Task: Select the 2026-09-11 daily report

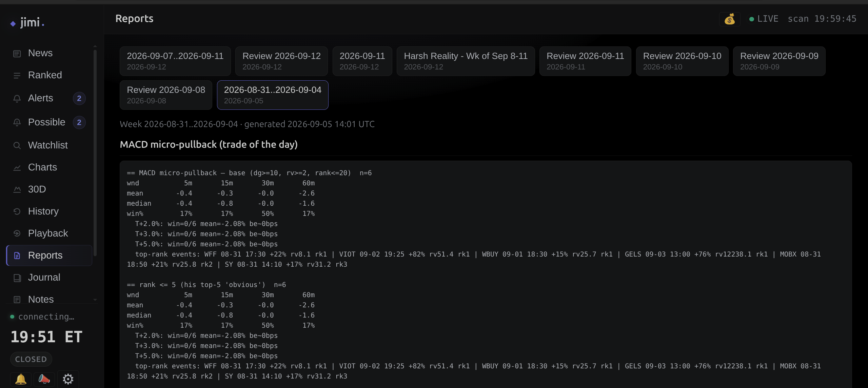Action: point(362,61)
